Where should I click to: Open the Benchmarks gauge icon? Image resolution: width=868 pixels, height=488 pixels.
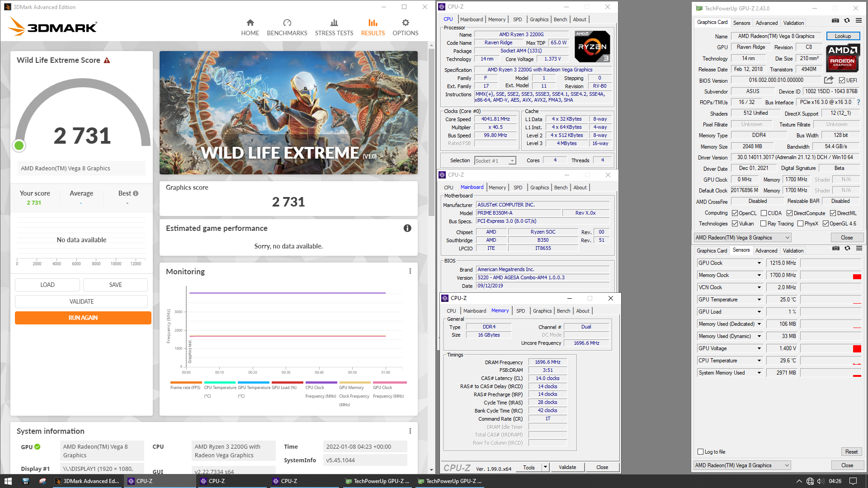[x=287, y=23]
